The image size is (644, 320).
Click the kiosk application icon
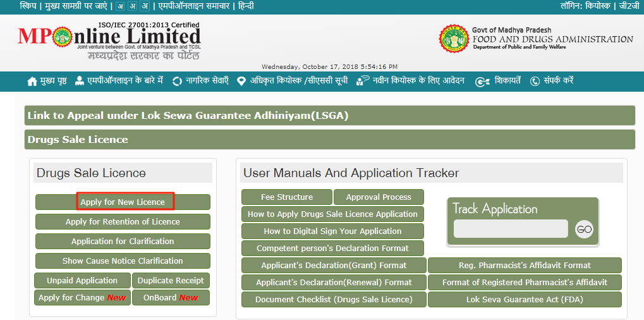(363, 81)
